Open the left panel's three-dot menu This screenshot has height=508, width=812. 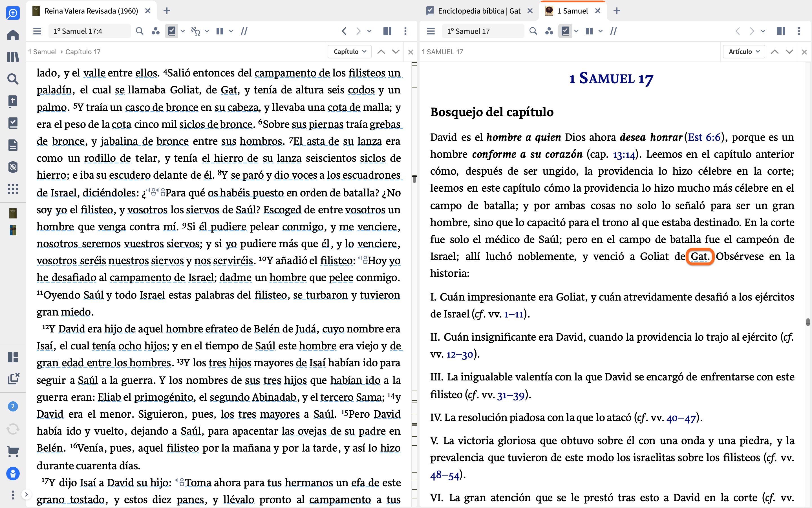click(x=405, y=31)
